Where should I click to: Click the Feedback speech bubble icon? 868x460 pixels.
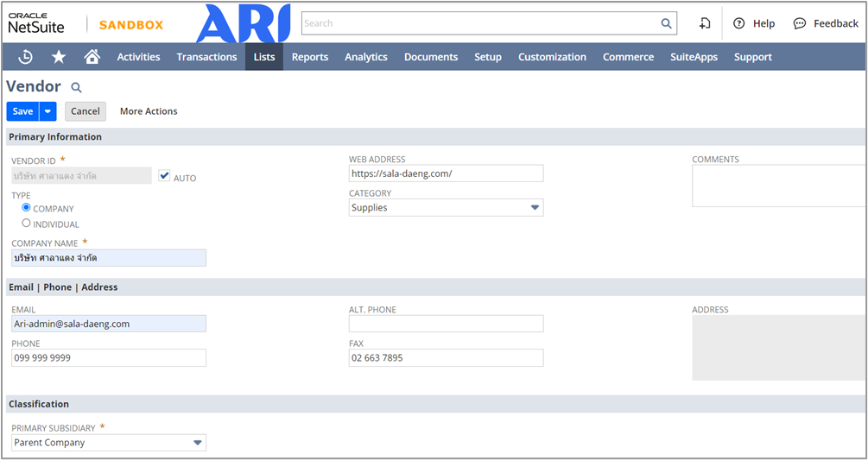click(x=800, y=23)
